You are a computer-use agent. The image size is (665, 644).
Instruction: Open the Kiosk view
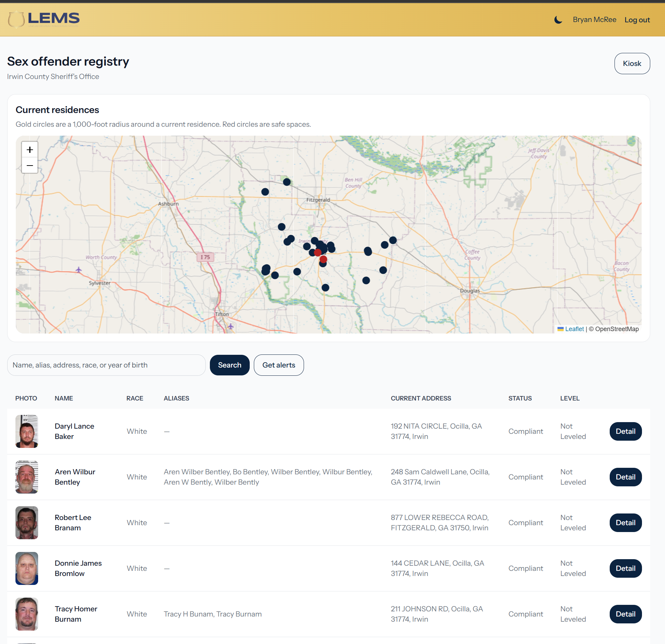point(632,64)
